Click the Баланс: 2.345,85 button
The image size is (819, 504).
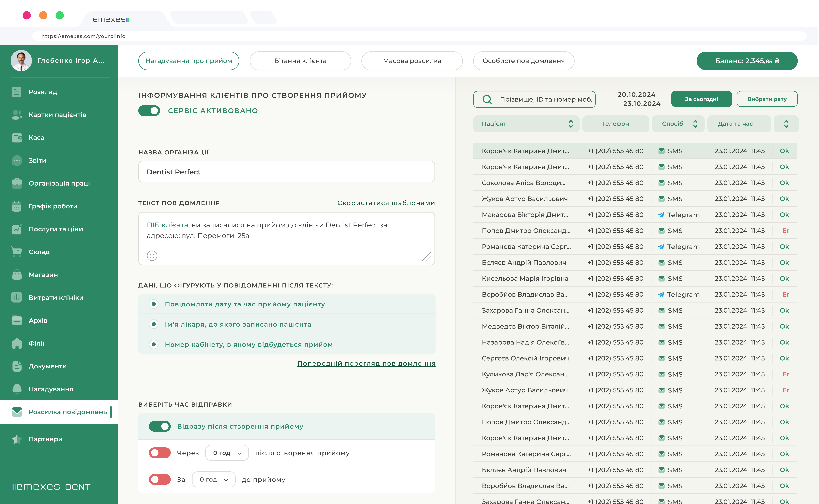tap(747, 61)
